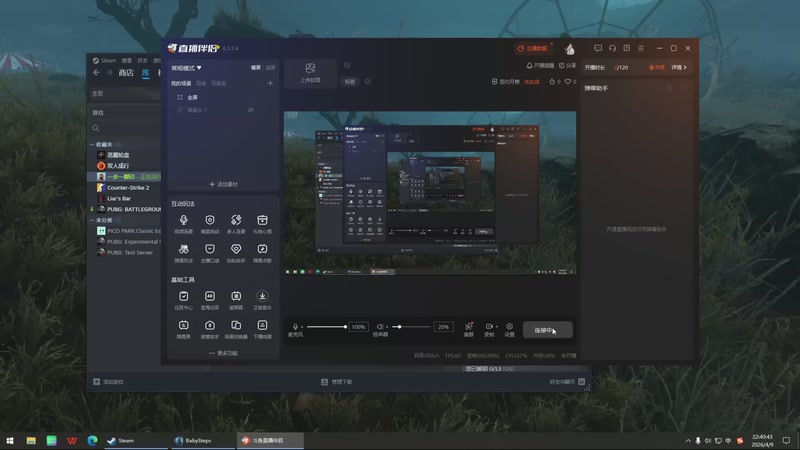The height and width of the screenshot is (450, 800).
Task: Open the 礼物心愿 gift box tool
Action: click(262, 223)
